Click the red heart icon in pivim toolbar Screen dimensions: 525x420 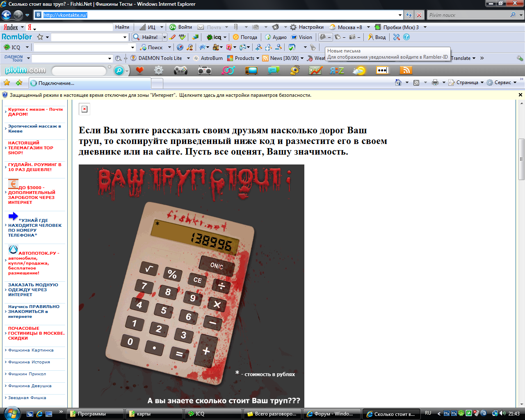coord(140,71)
